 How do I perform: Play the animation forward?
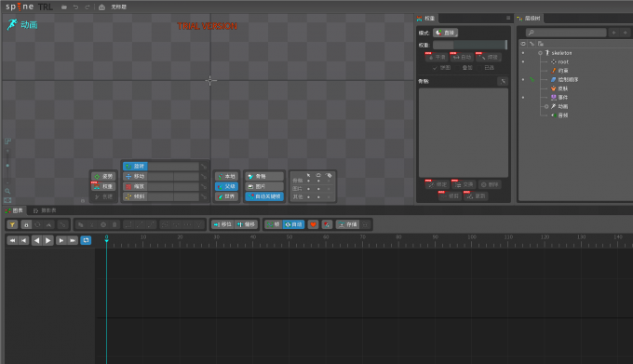click(48, 240)
